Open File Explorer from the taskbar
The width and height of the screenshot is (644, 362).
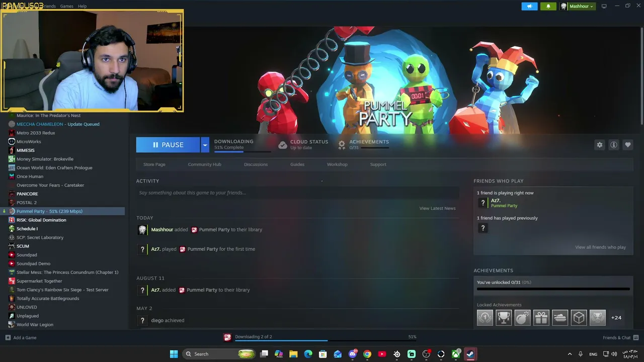coord(293,354)
